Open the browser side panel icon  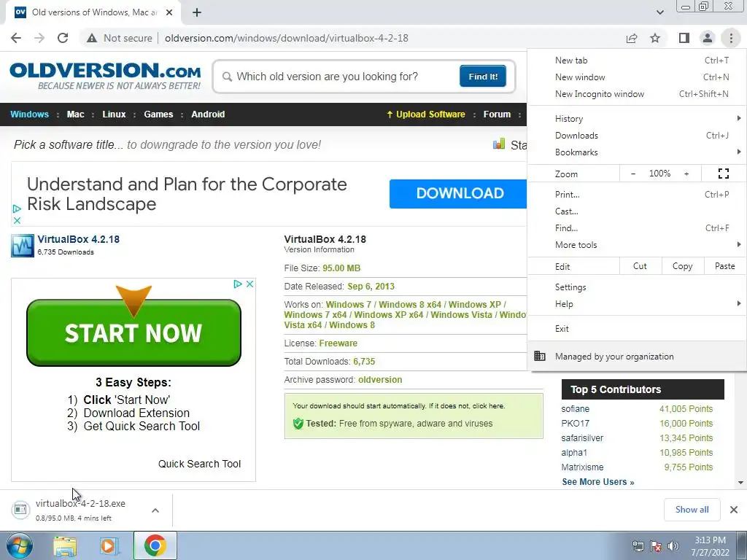click(684, 38)
